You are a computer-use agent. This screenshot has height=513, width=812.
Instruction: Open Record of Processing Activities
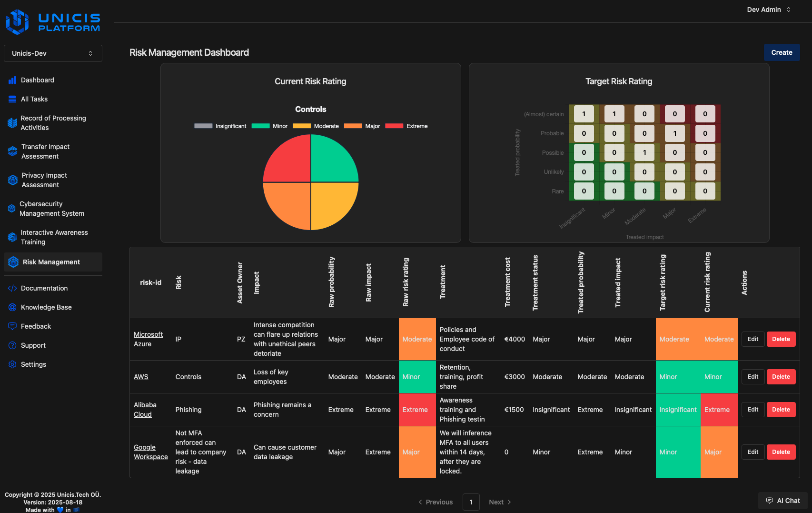coord(53,123)
